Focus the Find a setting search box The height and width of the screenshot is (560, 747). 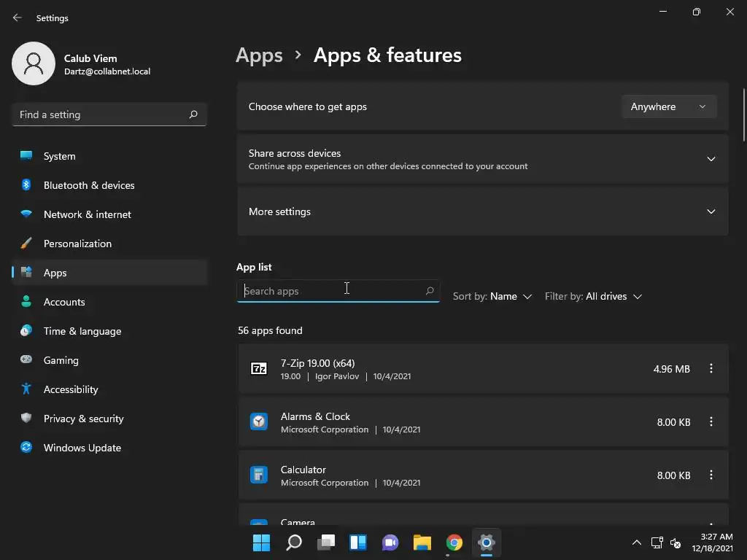[x=101, y=114]
